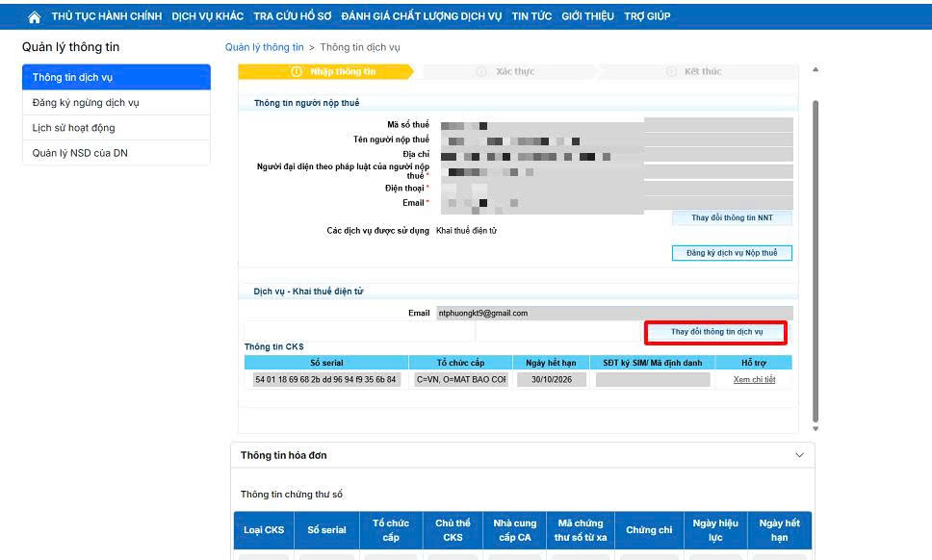Click the Email field with ntphuongkt9@gmail.com
932x560 pixels.
click(613, 313)
